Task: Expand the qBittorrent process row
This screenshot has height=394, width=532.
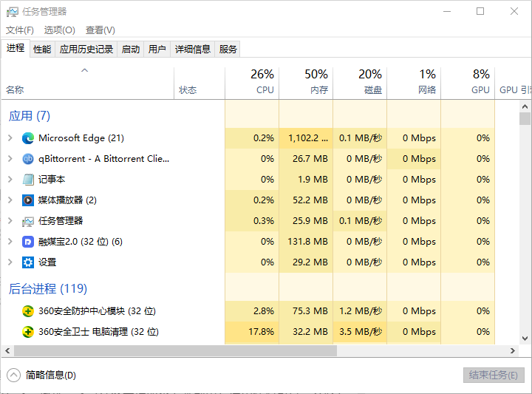Action: [x=10, y=158]
